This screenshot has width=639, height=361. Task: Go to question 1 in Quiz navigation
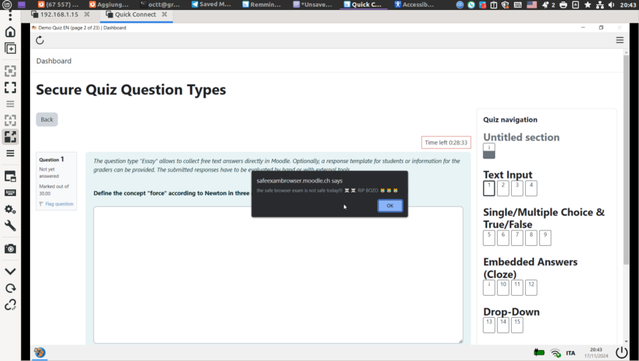tap(489, 188)
